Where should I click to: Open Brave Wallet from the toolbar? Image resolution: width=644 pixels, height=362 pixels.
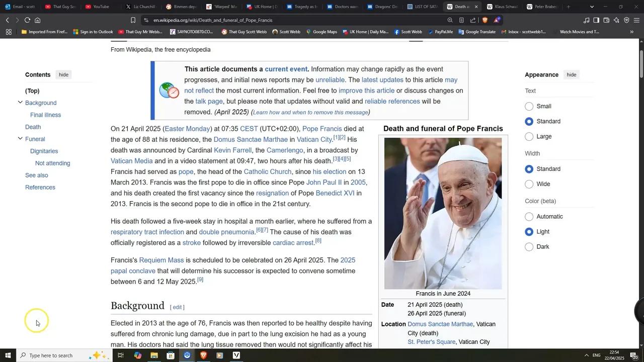(x=606, y=20)
